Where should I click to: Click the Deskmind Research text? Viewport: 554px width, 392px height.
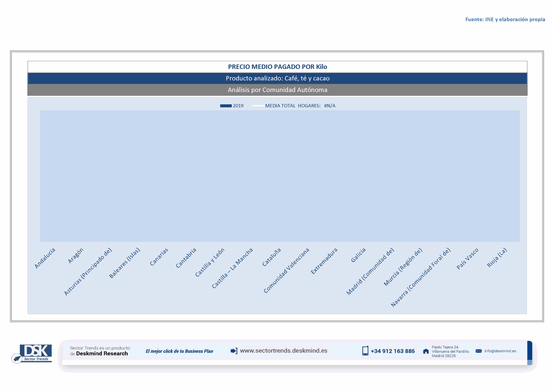(x=102, y=354)
